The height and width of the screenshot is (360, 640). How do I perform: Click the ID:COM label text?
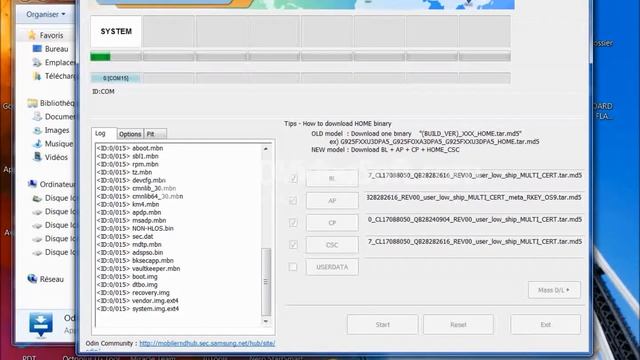[x=103, y=91]
